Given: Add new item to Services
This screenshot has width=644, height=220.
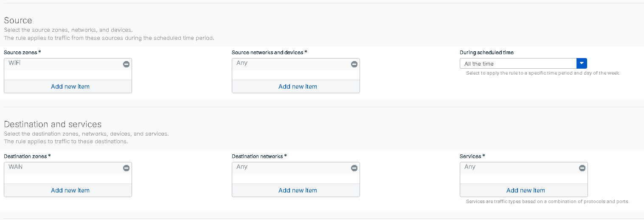Looking at the screenshot, I should [x=526, y=190].
